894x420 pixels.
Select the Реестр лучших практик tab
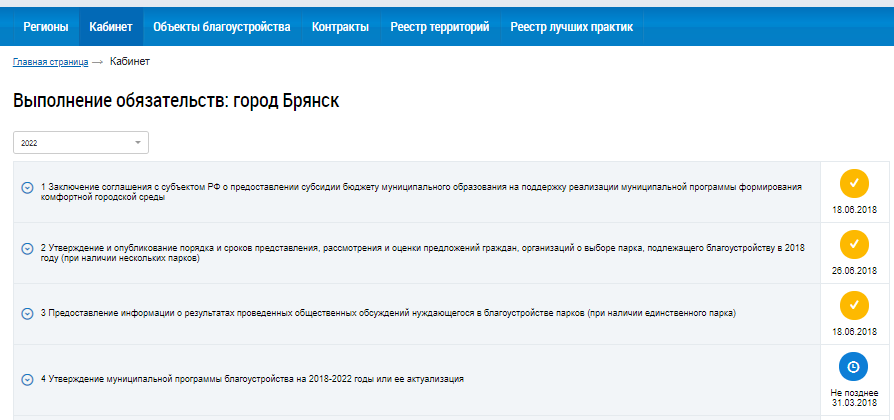pos(571,27)
